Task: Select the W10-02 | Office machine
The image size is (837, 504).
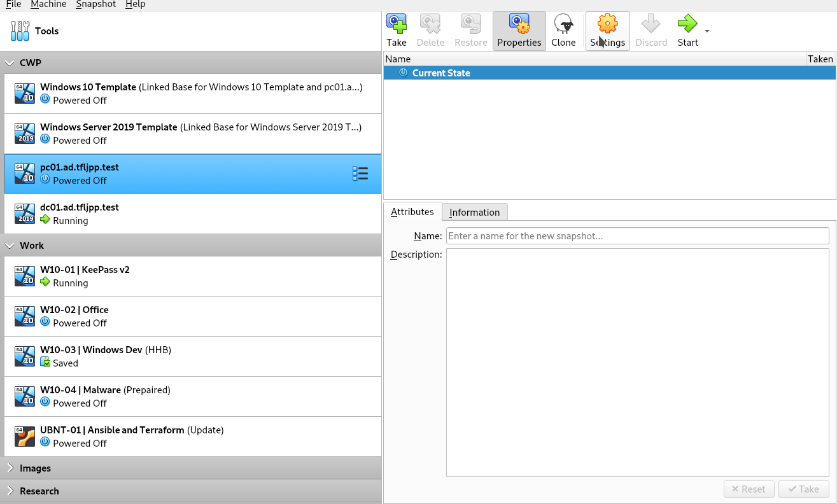Action: click(193, 316)
